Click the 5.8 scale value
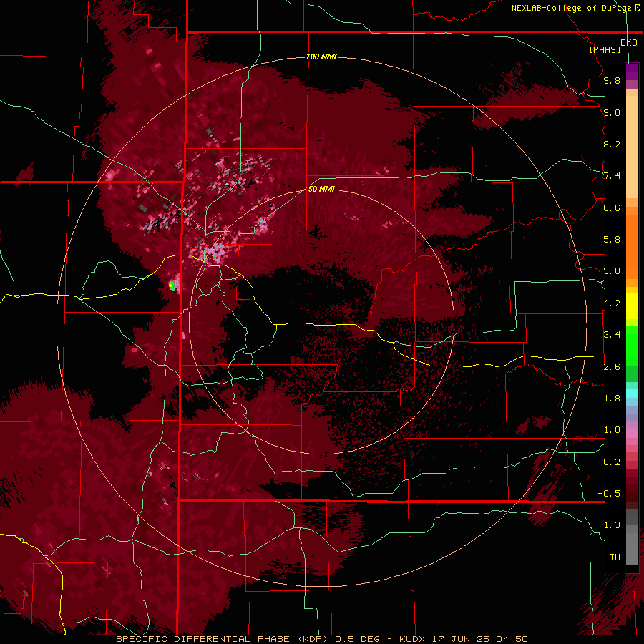The image size is (644, 644). click(612, 240)
